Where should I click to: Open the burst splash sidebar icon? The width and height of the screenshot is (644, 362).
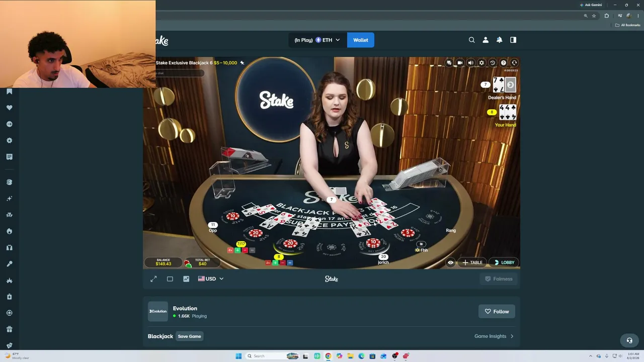tap(9, 280)
